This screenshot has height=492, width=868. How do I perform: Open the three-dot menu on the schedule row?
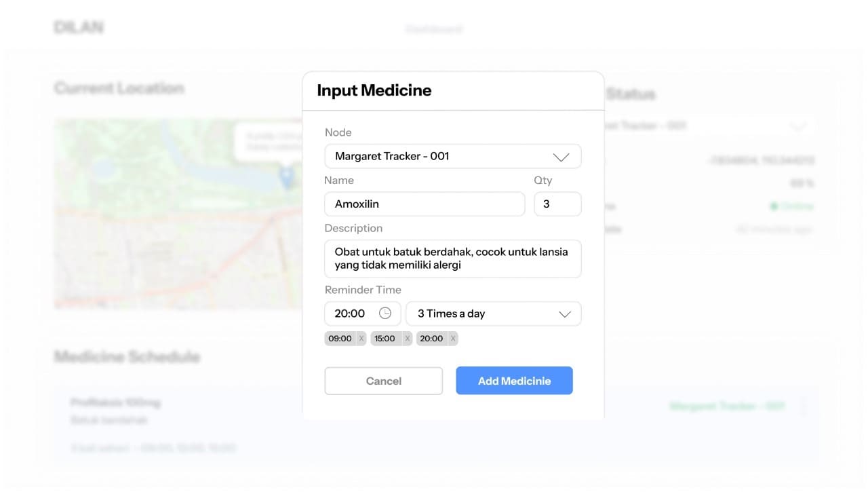point(804,406)
